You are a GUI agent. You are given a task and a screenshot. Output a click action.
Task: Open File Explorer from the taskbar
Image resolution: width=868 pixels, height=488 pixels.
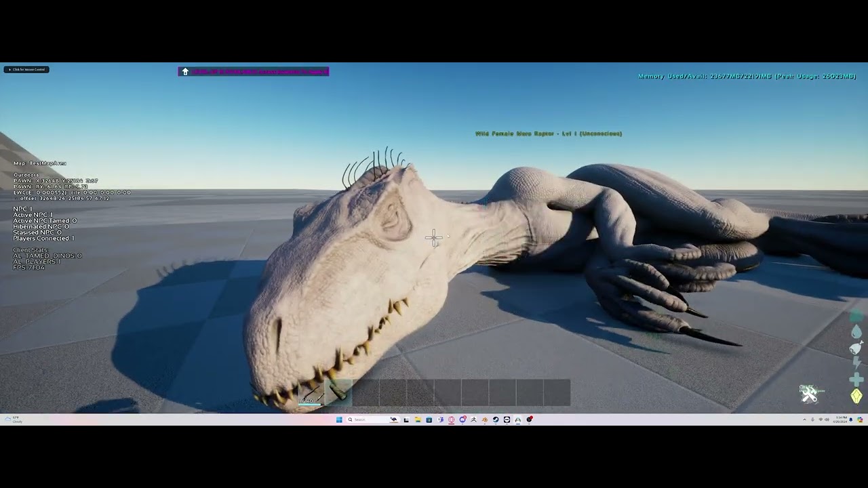pyautogui.click(x=418, y=420)
